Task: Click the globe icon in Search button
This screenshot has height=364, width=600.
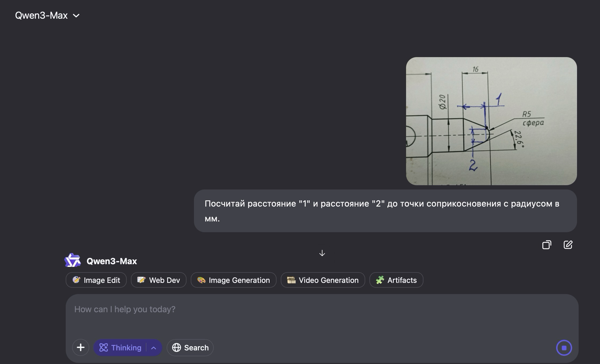Action: pos(176,347)
